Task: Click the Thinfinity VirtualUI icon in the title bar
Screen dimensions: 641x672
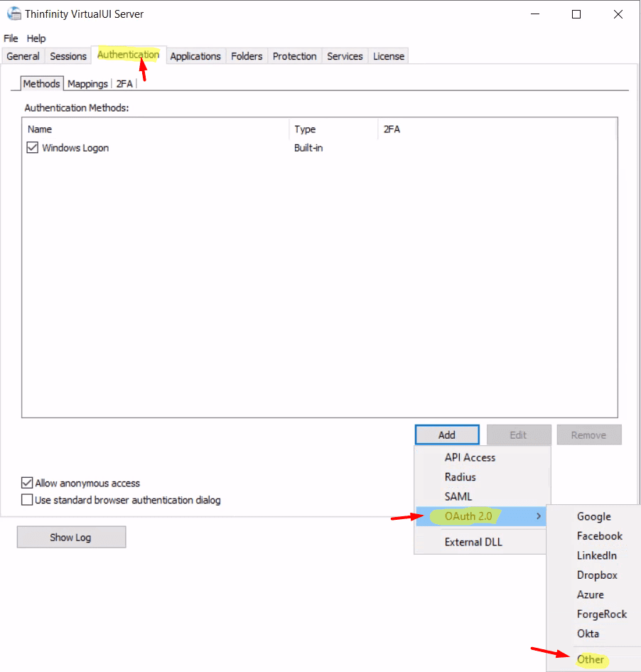Action: coord(14,14)
